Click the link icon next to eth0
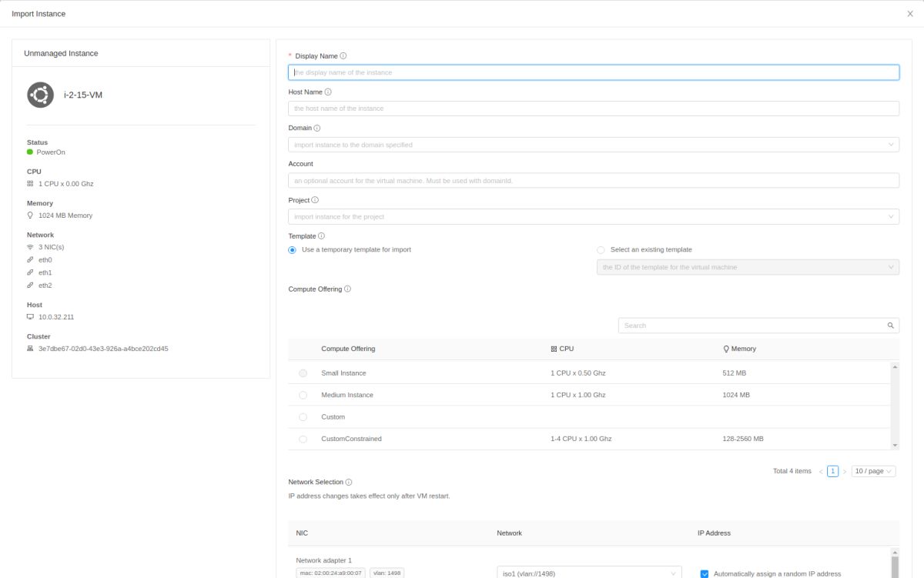 [30, 260]
